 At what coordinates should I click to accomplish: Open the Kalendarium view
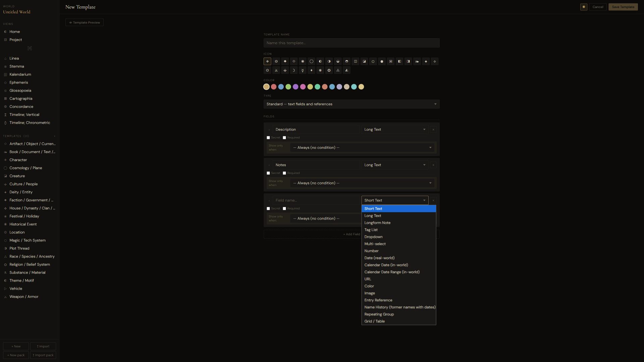coord(30,74)
